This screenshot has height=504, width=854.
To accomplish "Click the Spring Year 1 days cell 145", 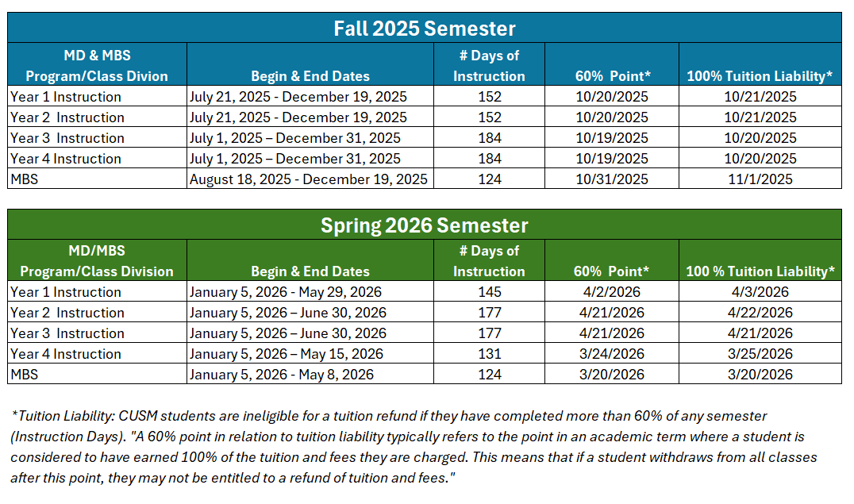I will pos(490,292).
